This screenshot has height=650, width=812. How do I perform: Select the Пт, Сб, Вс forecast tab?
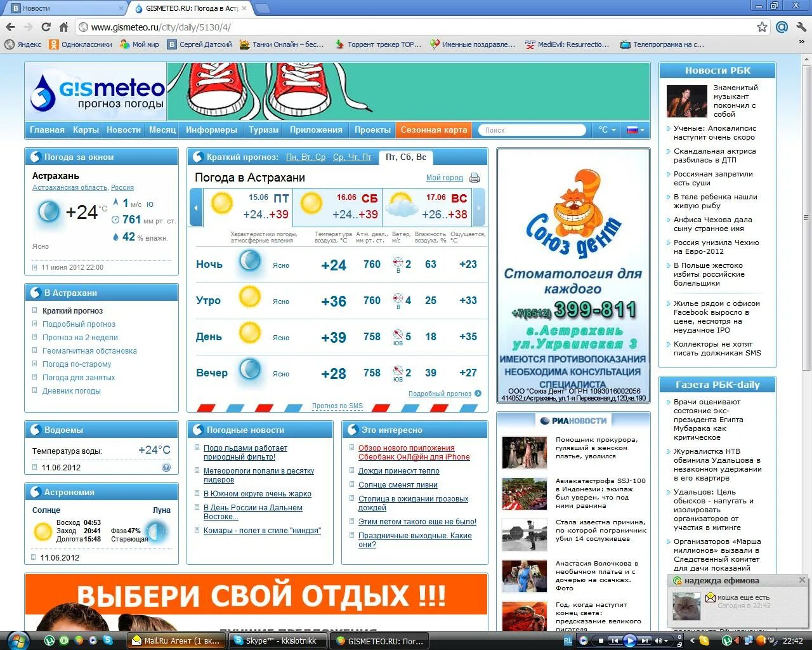point(406,157)
